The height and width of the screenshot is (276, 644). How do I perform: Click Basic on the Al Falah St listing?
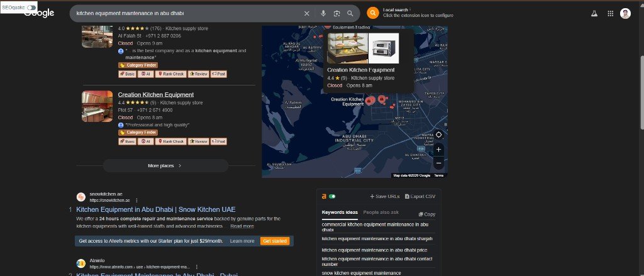[127, 74]
